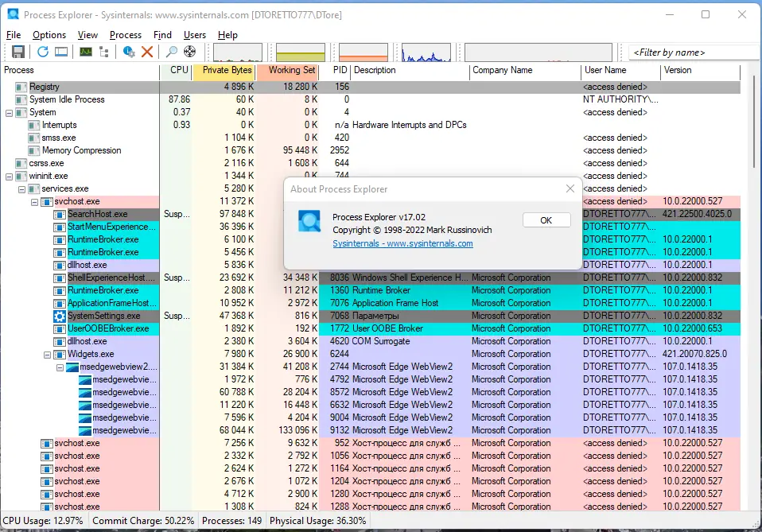
Task: Sort by the Company Name column header
Action: (x=525, y=70)
